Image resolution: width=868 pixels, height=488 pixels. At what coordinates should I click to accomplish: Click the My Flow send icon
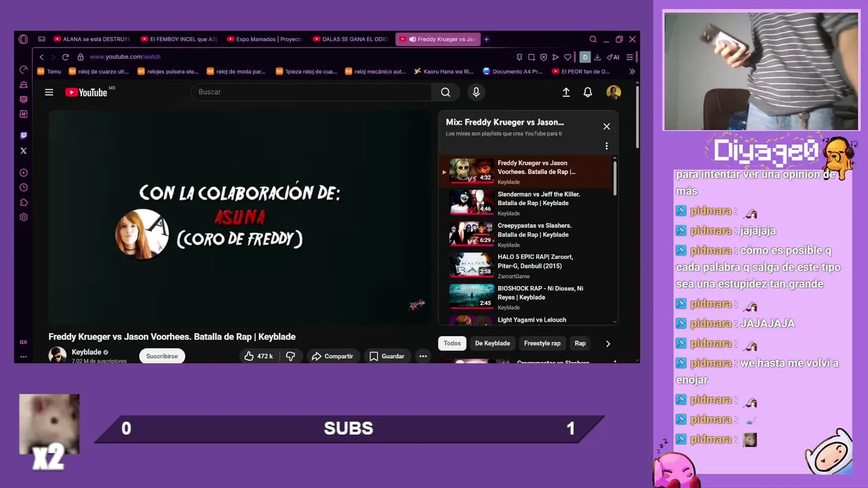[x=555, y=57]
